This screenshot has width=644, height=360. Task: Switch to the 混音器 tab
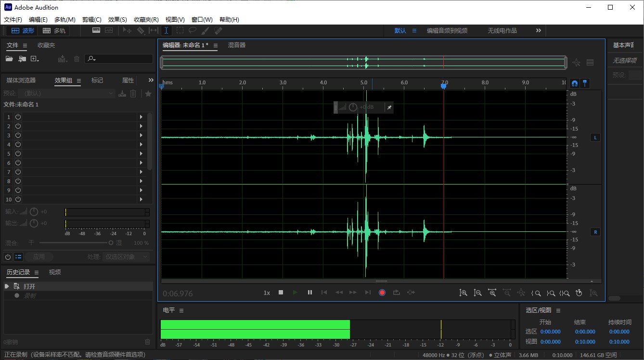237,45
